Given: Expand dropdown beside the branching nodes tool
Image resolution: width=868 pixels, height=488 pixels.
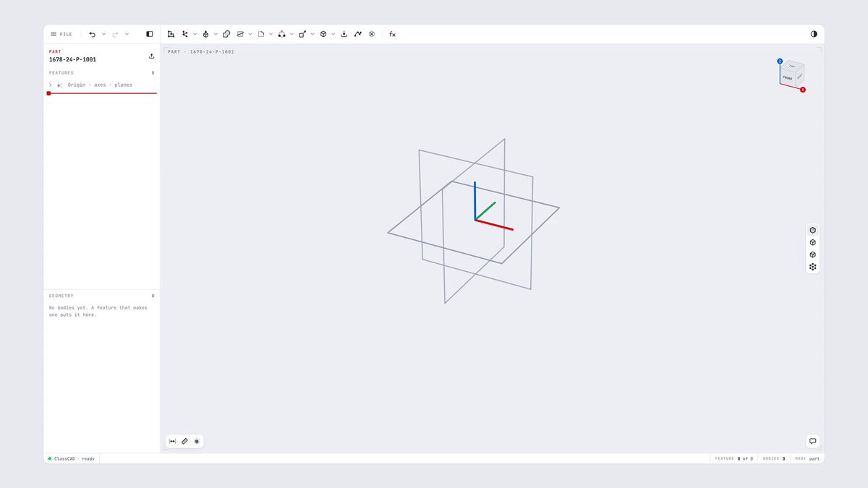Looking at the screenshot, I should [x=195, y=34].
